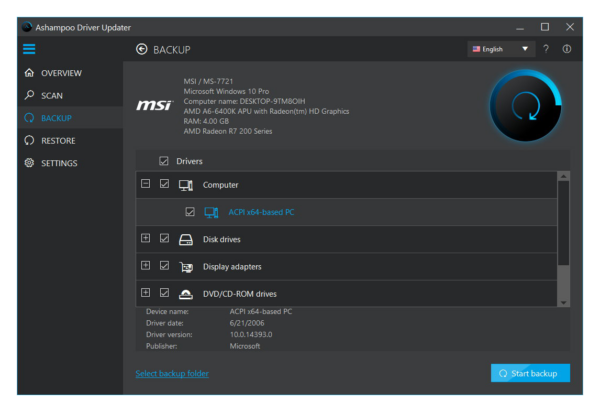The image size is (600, 412).
Task: Toggle the Drivers select-all checkbox
Action: (164, 161)
